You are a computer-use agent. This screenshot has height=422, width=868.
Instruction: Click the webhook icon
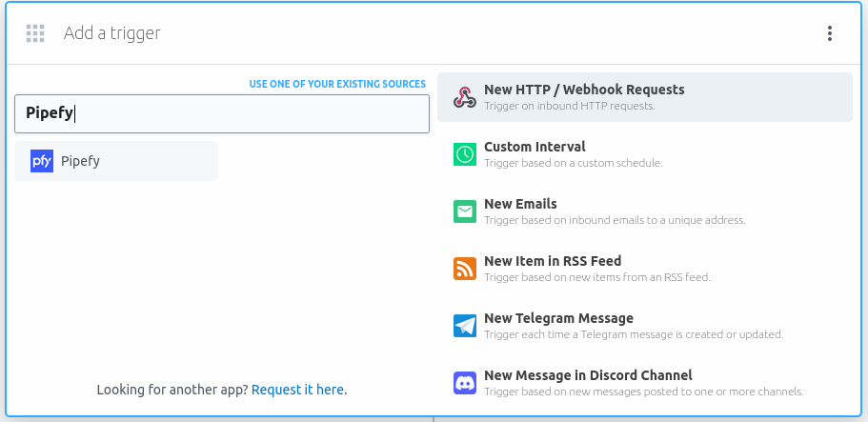tap(464, 97)
